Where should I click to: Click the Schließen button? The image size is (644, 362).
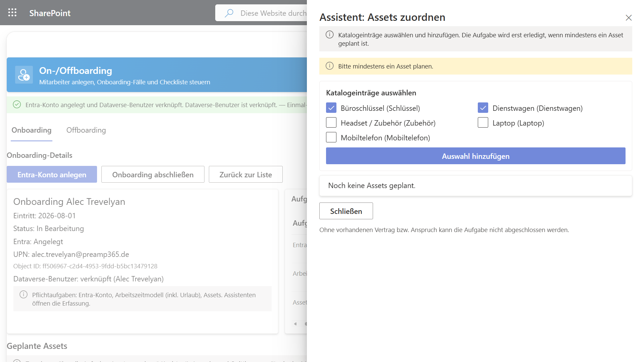coord(346,211)
